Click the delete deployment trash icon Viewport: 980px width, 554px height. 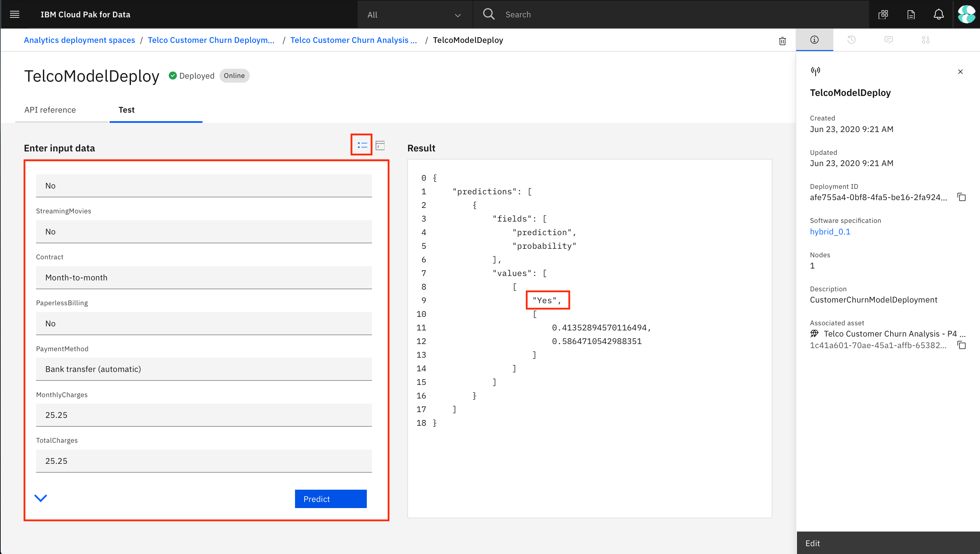coord(782,41)
